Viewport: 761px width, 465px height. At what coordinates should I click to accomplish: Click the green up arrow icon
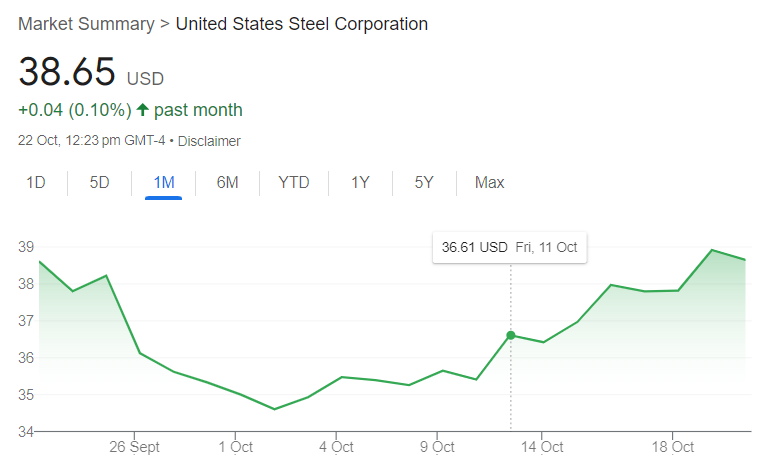pyautogui.click(x=143, y=110)
